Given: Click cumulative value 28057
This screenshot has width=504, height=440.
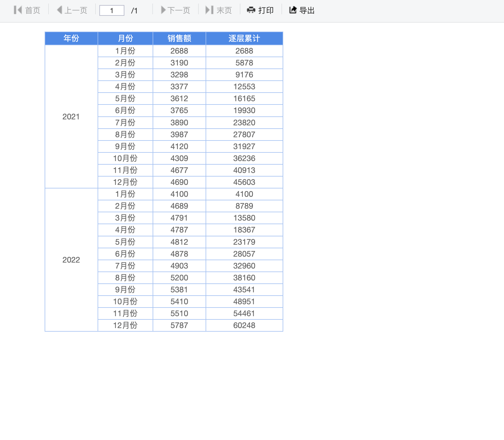Looking at the screenshot, I should click(x=244, y=254).
